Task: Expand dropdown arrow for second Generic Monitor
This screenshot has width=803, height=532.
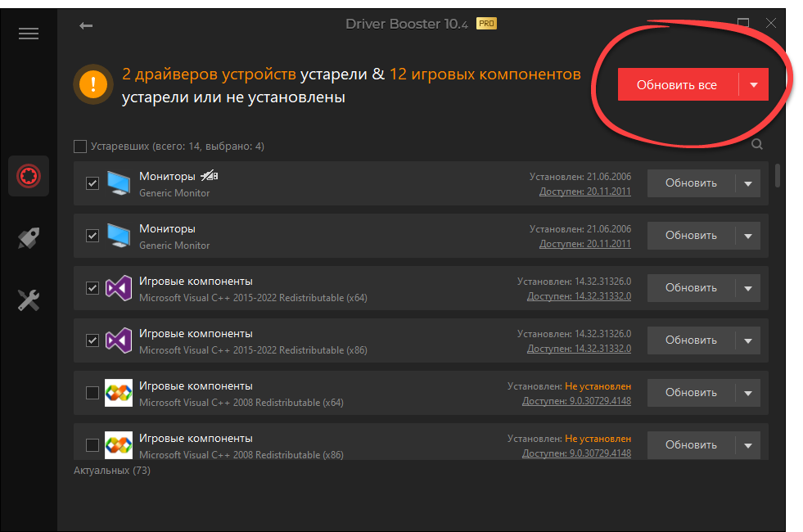Action: pyautogui.click(x=748, y=236)
